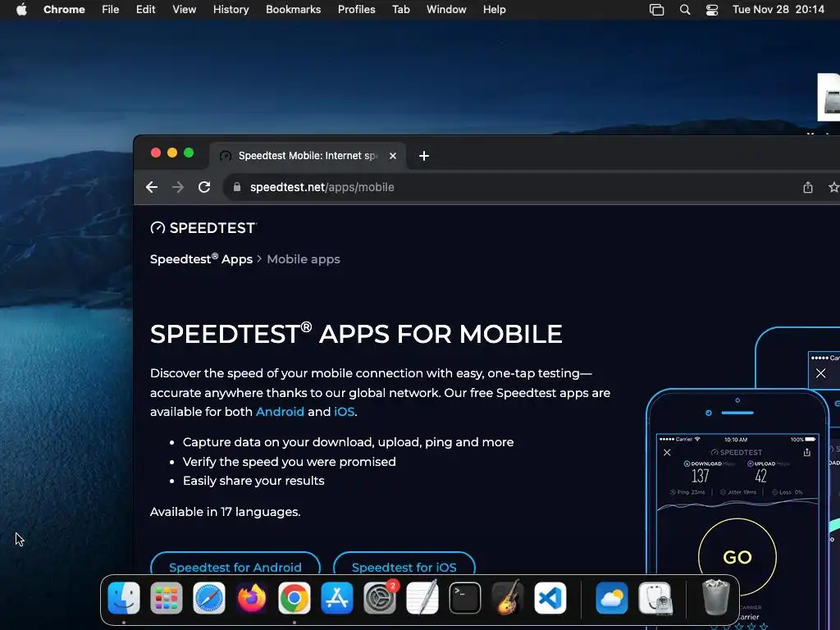Open Launchpad from the Dock
The width and height of the screenshot is (840, 630).
tap(166, 597)
